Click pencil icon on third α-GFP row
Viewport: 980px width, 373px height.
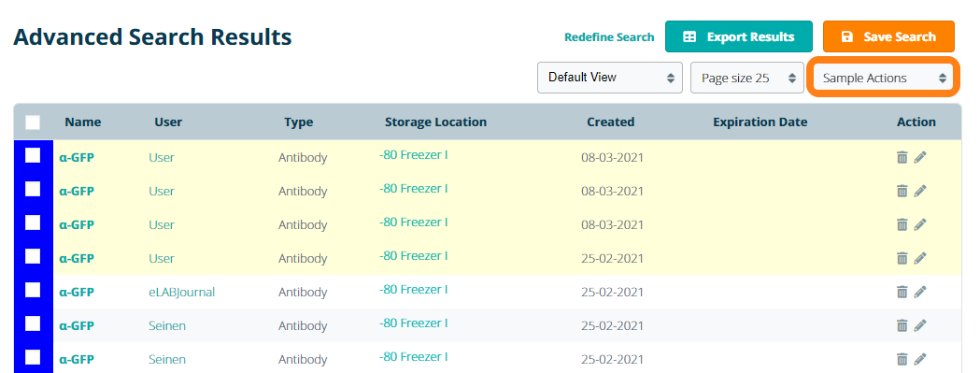(x=920, y=224)
